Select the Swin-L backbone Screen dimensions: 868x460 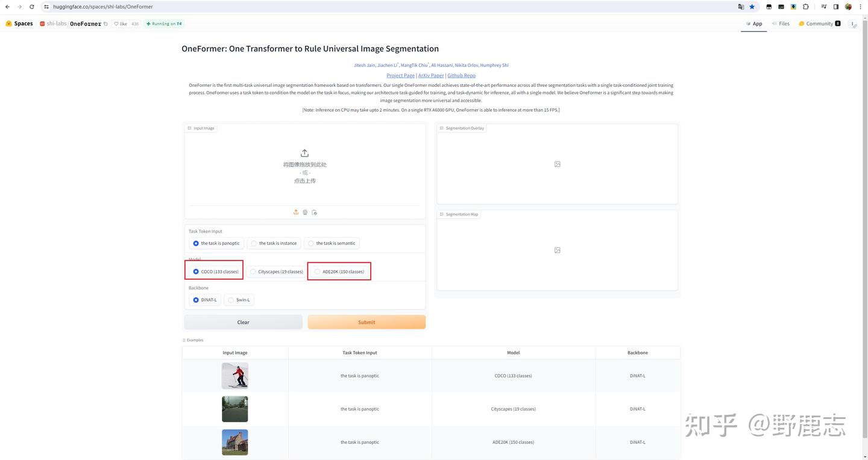pyautogui.click(x=239, y=300)
